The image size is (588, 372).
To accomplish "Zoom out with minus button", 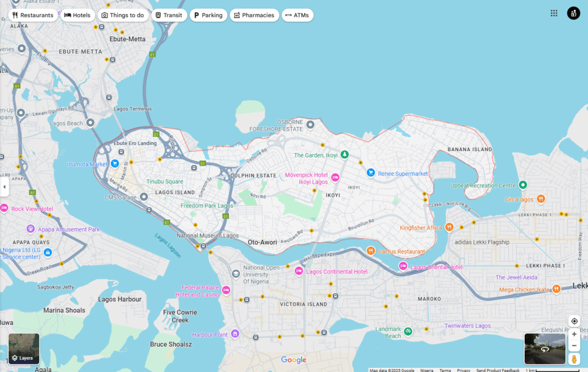I will coord(574,346).
